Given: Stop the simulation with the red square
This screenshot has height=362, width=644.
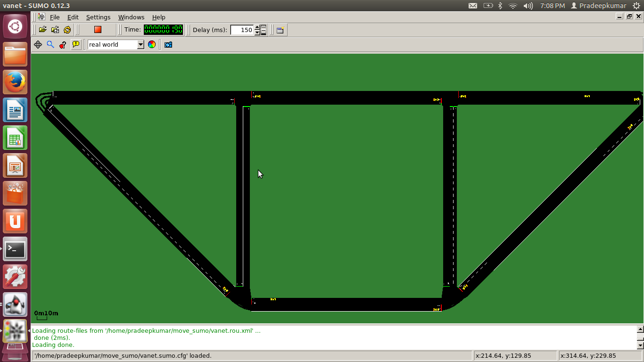Looking at the screenshot, I should pyautogui.click(x=98, y=30).
